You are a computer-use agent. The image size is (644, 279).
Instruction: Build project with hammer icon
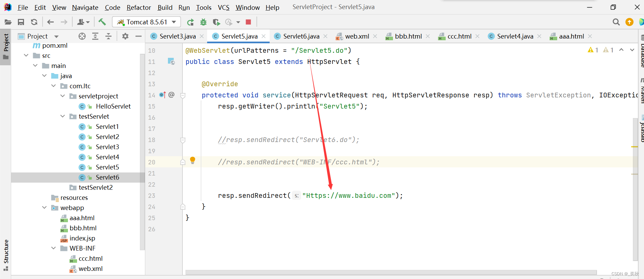[x=102, y=22]
